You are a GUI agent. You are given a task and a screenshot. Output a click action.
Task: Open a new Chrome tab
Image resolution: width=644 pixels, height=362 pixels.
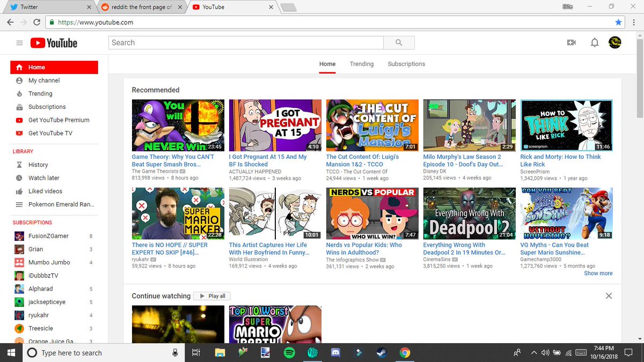[289, 7]
